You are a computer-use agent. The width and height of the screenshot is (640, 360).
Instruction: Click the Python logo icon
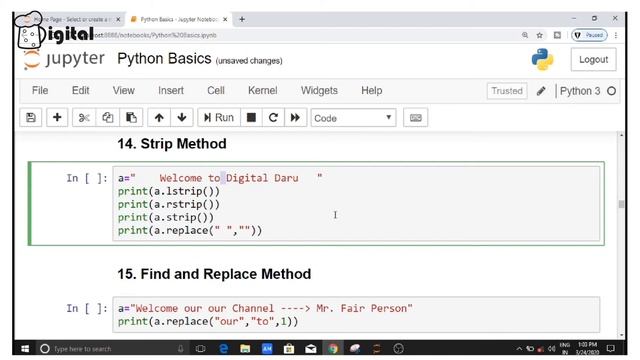coord(542,60)
